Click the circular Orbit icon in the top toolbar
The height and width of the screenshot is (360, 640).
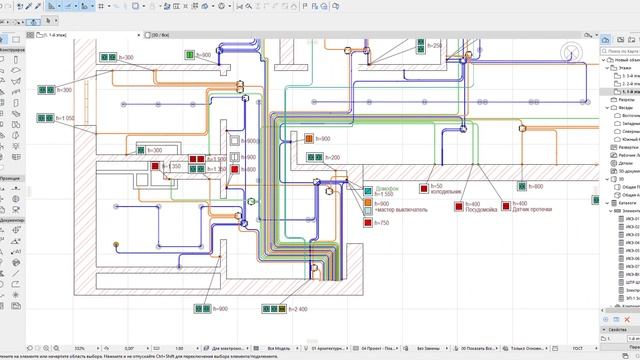[222, 6]
